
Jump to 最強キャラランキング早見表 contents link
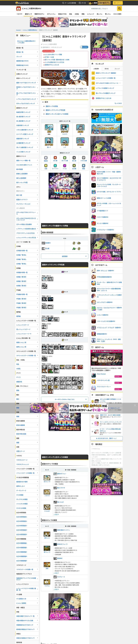click(x=55, y=110)
